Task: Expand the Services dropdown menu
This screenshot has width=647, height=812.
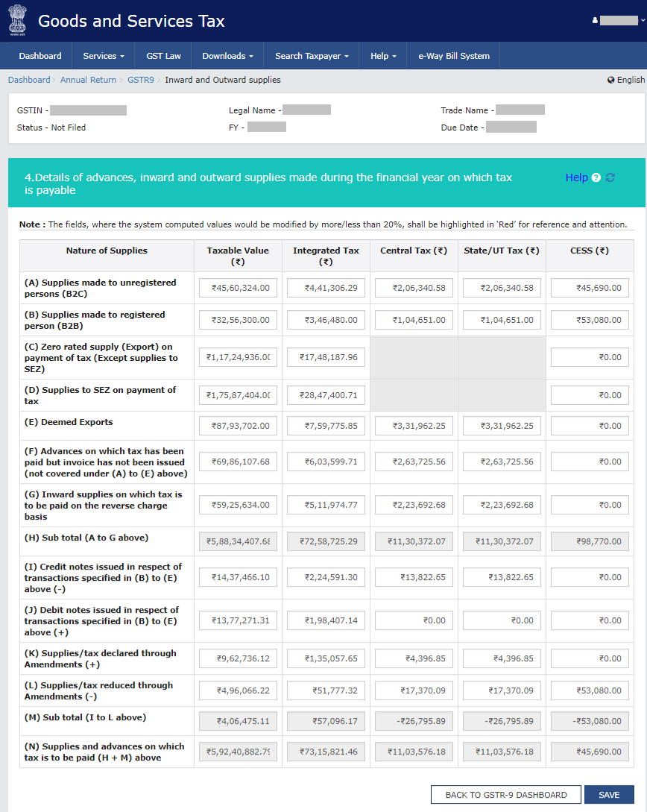Action: tap(104, 56)
